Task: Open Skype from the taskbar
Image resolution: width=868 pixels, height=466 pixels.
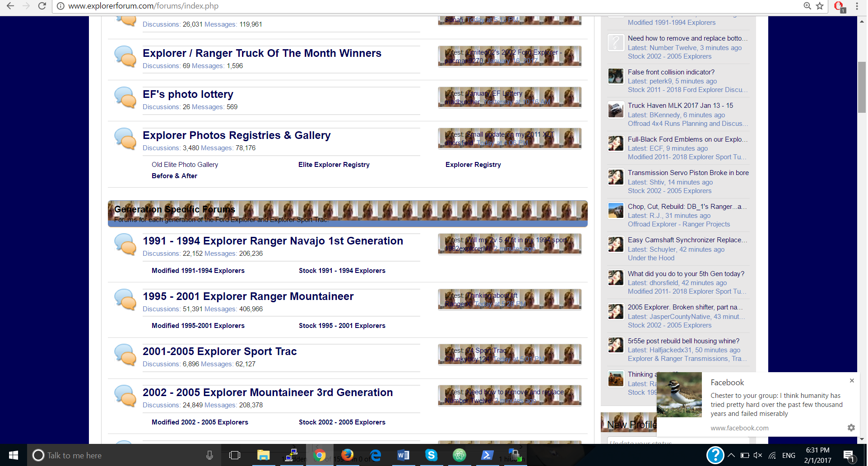Action: tap(431, 455)
